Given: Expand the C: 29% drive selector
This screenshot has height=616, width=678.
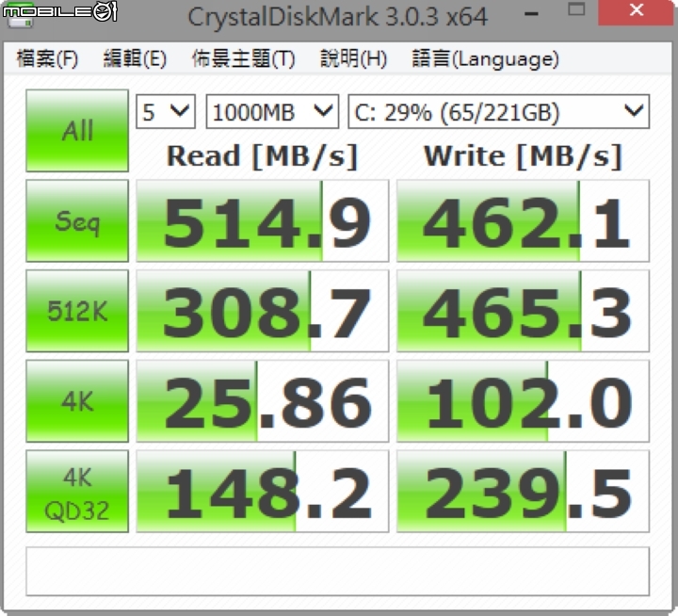Looking at the screenshot, I should coord(498,111).
